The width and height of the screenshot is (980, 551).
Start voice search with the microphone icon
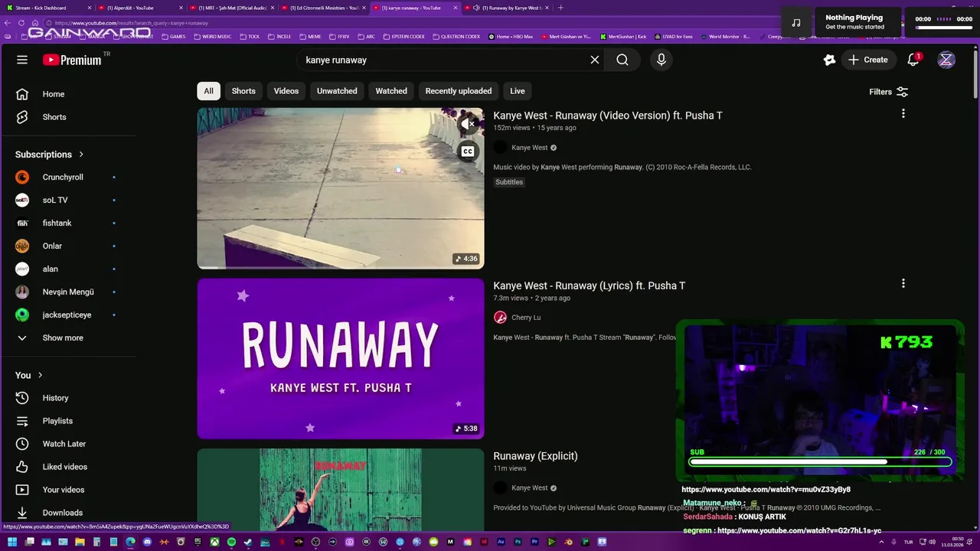[x=661, y=60]
